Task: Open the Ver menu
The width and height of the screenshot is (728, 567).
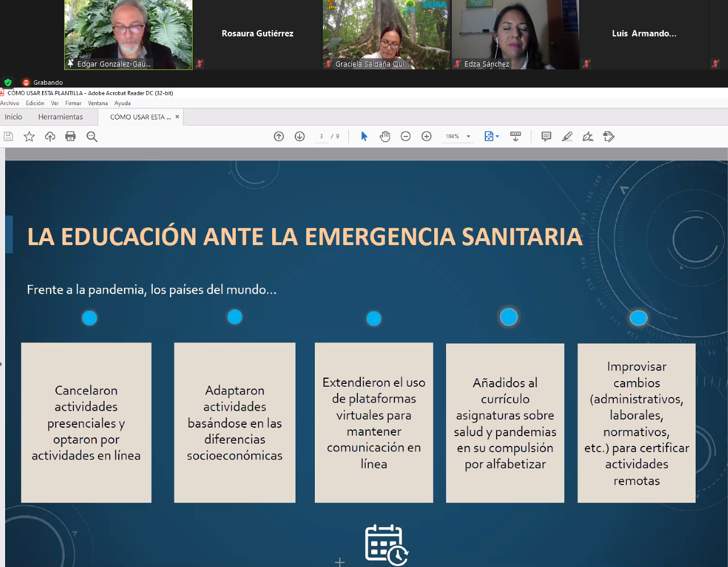Action: tap(55, 104)
